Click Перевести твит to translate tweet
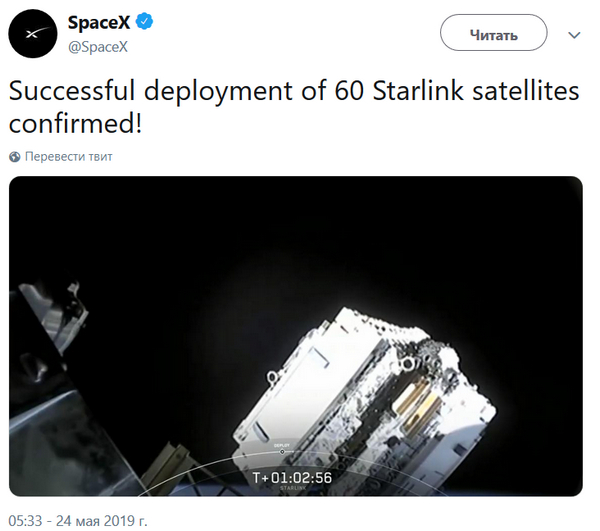Screen dimensions: 600x531 click(69, 157)
